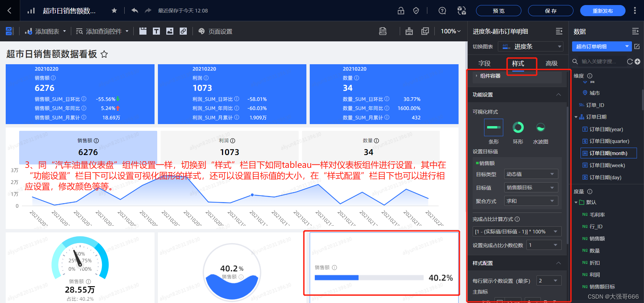Open the 目标值 销售额目标 dropdown
The width and height of the screenshot is (644, 303).
pyautogui.click(x=531, y=187)
